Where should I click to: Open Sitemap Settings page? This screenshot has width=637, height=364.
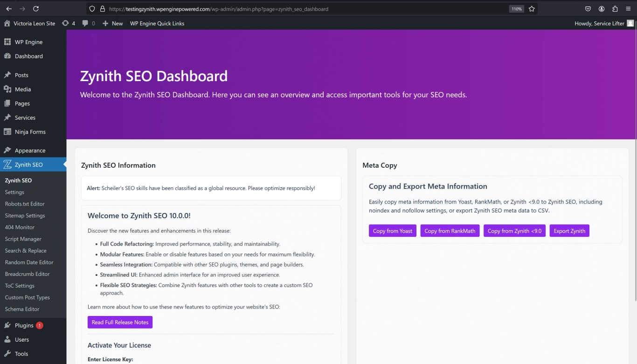click(25, 215)
